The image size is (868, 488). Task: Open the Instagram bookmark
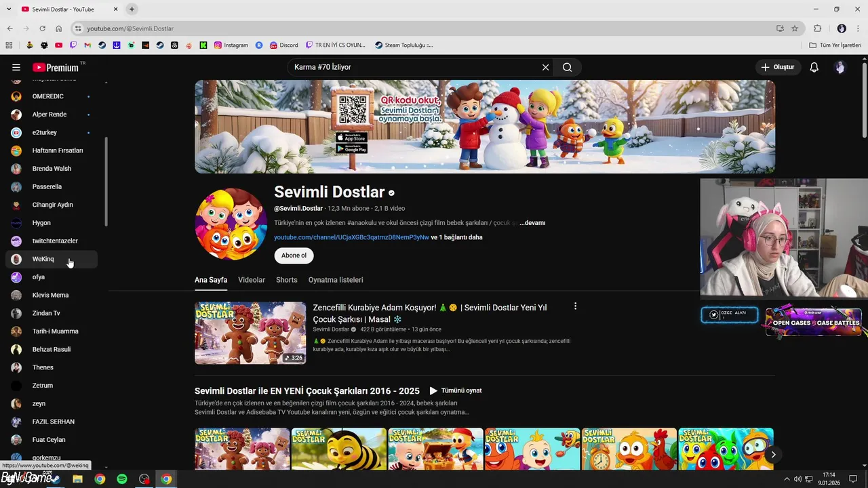pyautogui.click(x=231, y=45)
